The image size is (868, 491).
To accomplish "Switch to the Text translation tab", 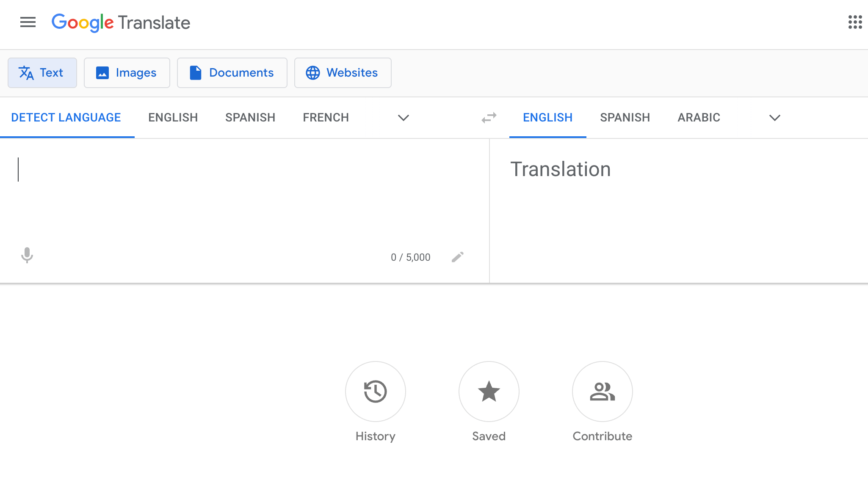I will [x=42, y=72].
